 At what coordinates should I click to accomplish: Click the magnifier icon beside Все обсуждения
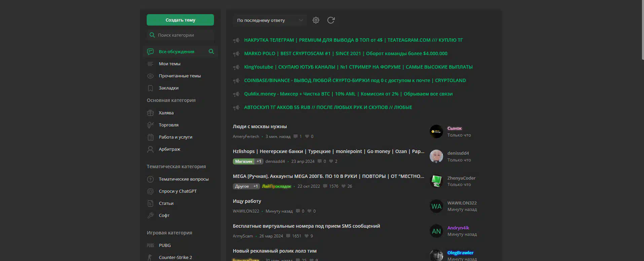point(211,51)
